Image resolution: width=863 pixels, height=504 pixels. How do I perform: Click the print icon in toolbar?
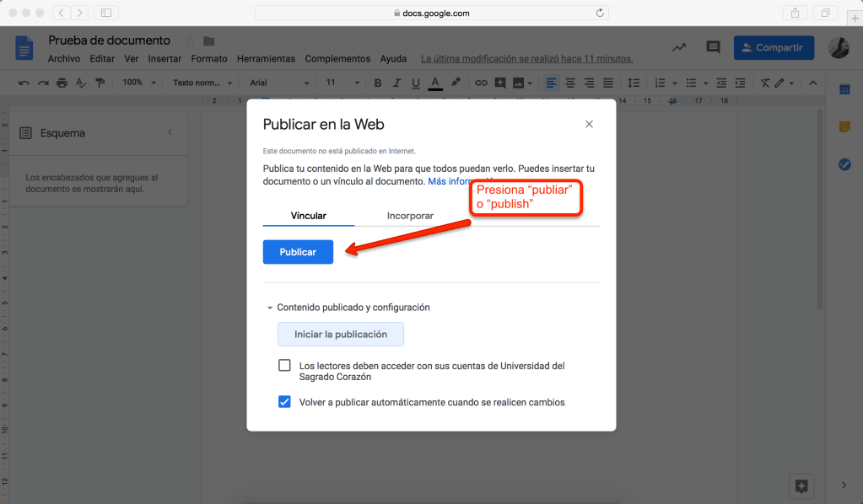pos(62,83)
